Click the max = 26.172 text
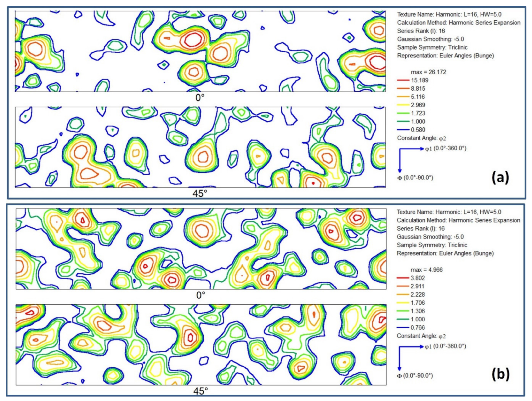The height and width of the screenshot is (401, 532). tap(428, 72)
